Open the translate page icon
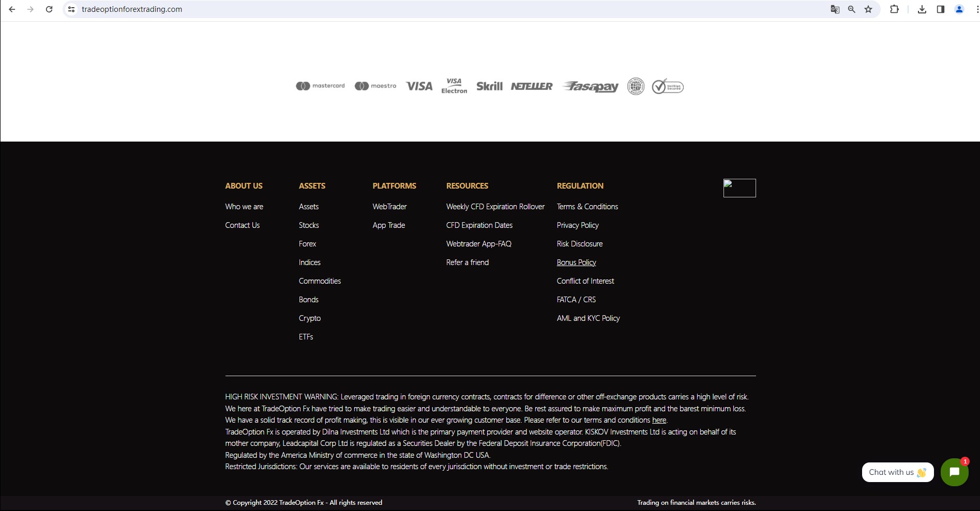Image resolution: width=980 pixels, height=511 pixels. click(835, 9)
